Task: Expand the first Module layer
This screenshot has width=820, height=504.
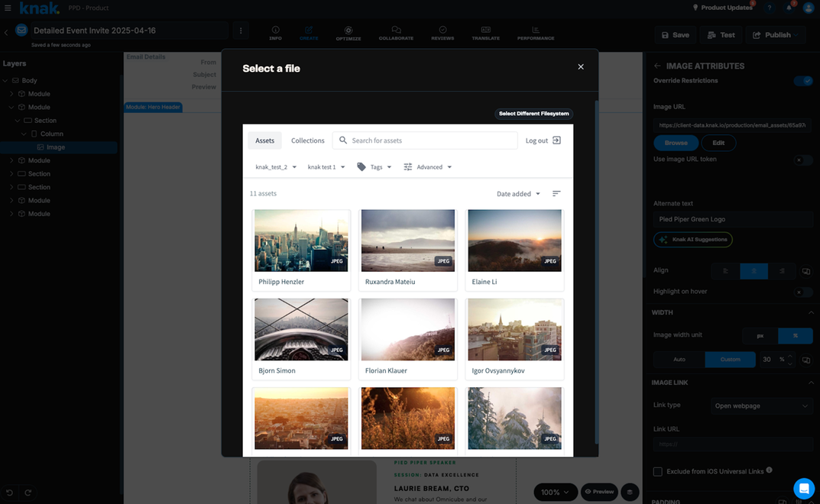Action: click(x=11, y=94)
